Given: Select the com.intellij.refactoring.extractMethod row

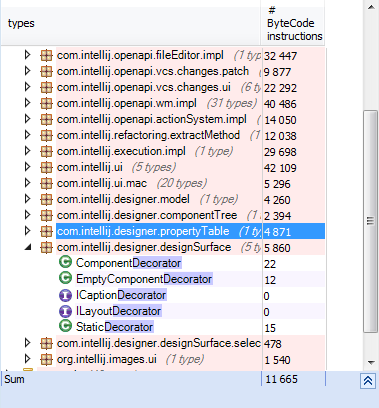Looking at the screenshot, I should [163, 135].
